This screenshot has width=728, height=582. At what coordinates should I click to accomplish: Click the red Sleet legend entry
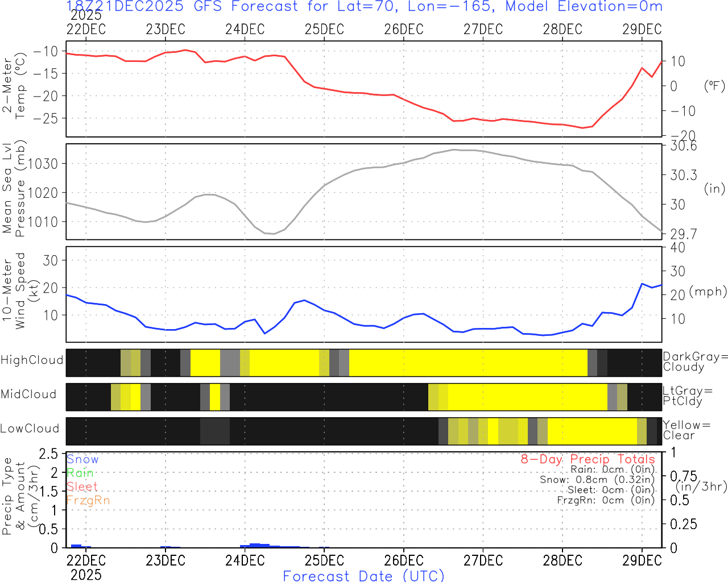82,487
